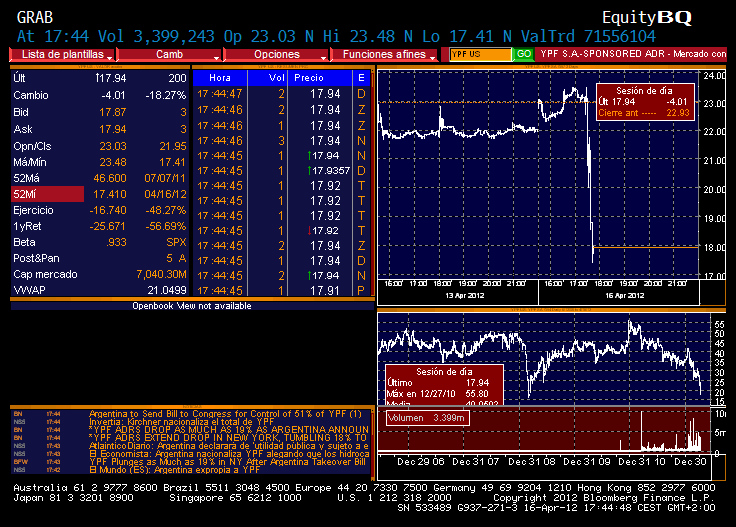
Task: Open headline Invertia: Kirchner nacionaliza YPF
Action: click(x=182, y=422)
